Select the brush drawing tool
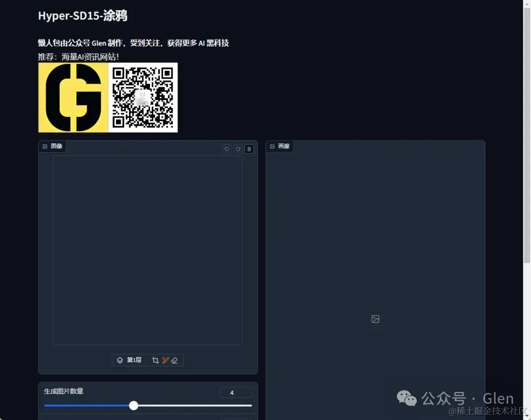The image size is (531, 420). pyautogui.click(x=165, y=361)
